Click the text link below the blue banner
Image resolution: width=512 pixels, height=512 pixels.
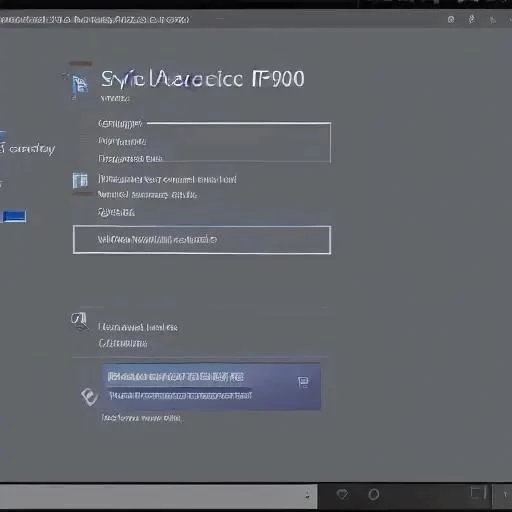141,418
